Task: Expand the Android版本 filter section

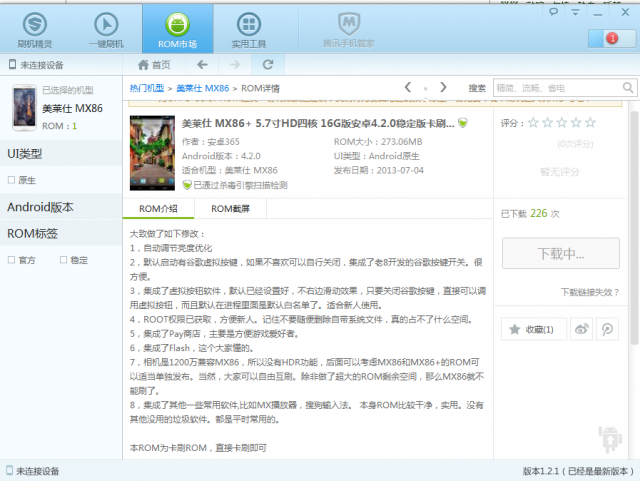Action: click(x=61, y=207)
